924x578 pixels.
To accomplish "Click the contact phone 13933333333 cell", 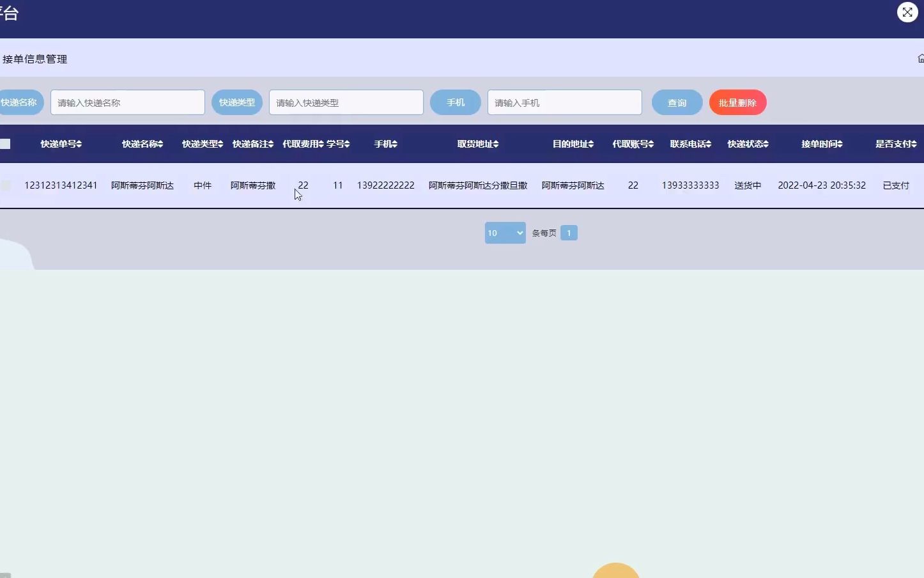I will pos(691,185).
